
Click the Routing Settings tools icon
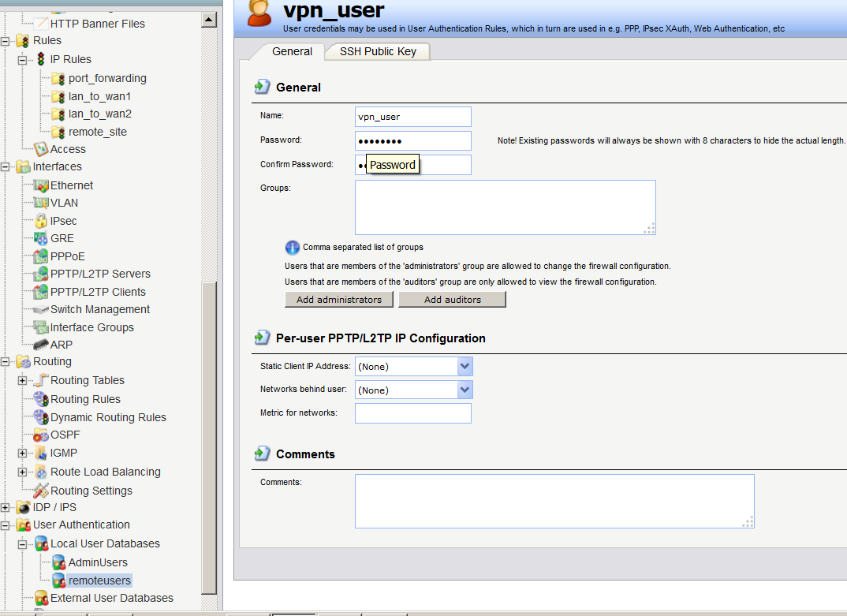[41, 491]
